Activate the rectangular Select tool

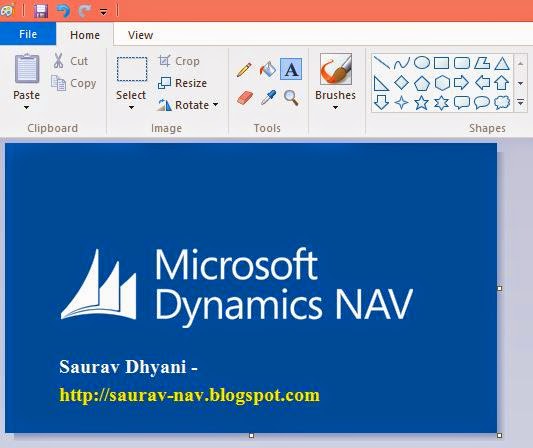click(132, 69)
